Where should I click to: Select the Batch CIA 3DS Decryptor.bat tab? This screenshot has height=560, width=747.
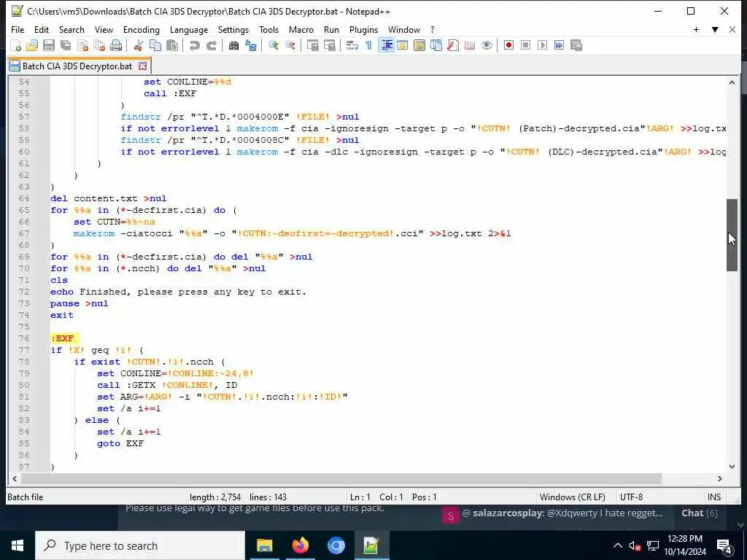pyautogui.click(x=77, y=66)
